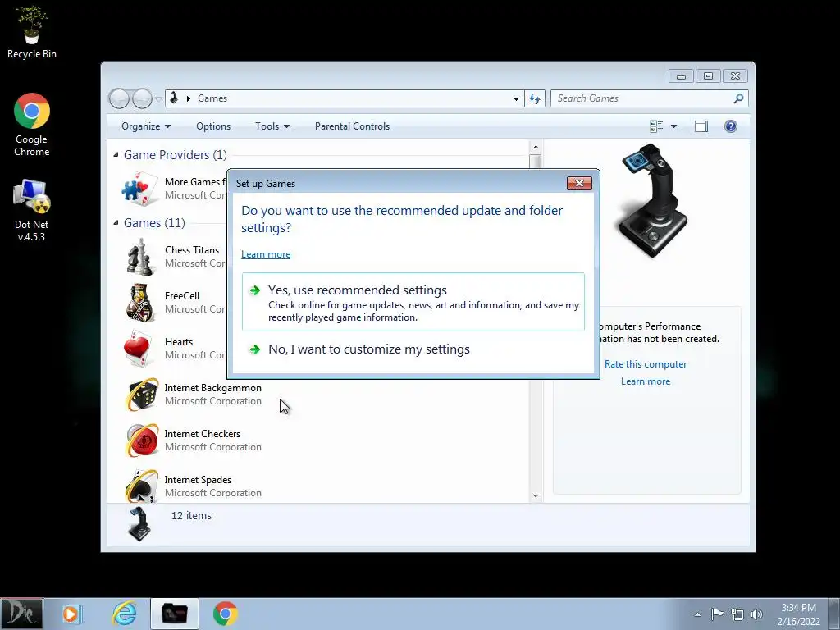Click the Forward navigation button in Games window

[142, 98]
